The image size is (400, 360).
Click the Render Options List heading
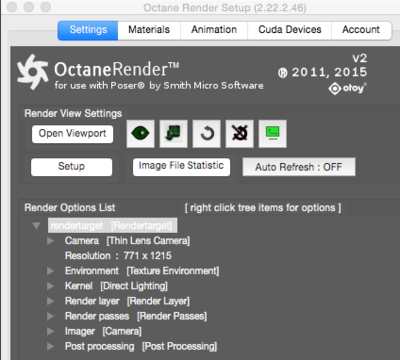point(70,208)
